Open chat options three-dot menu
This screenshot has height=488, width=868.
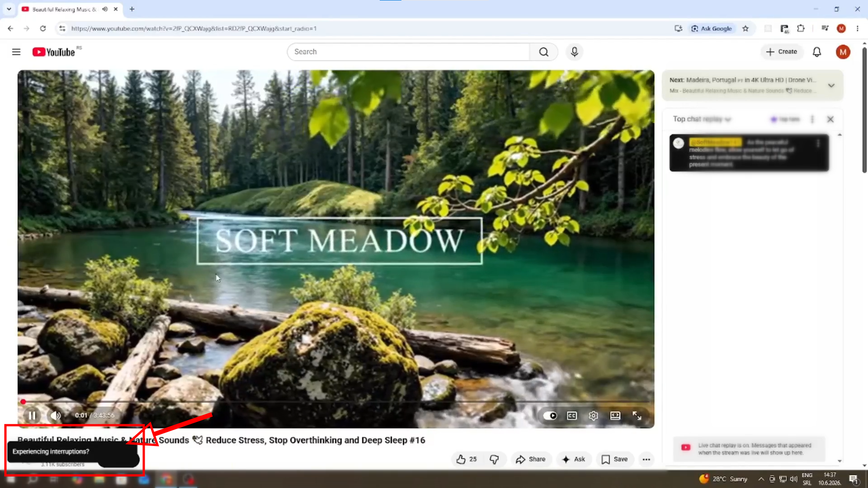[x=812, y=119]
